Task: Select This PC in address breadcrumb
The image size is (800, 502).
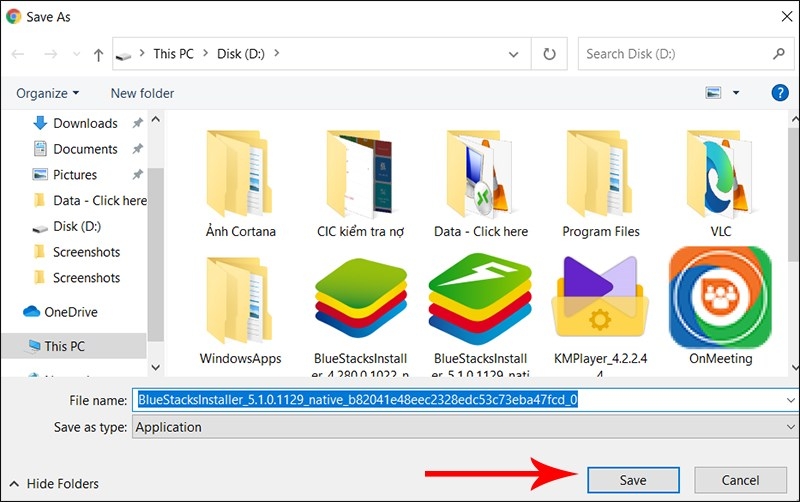Action: pyautogui.click(x=173, y=54)
